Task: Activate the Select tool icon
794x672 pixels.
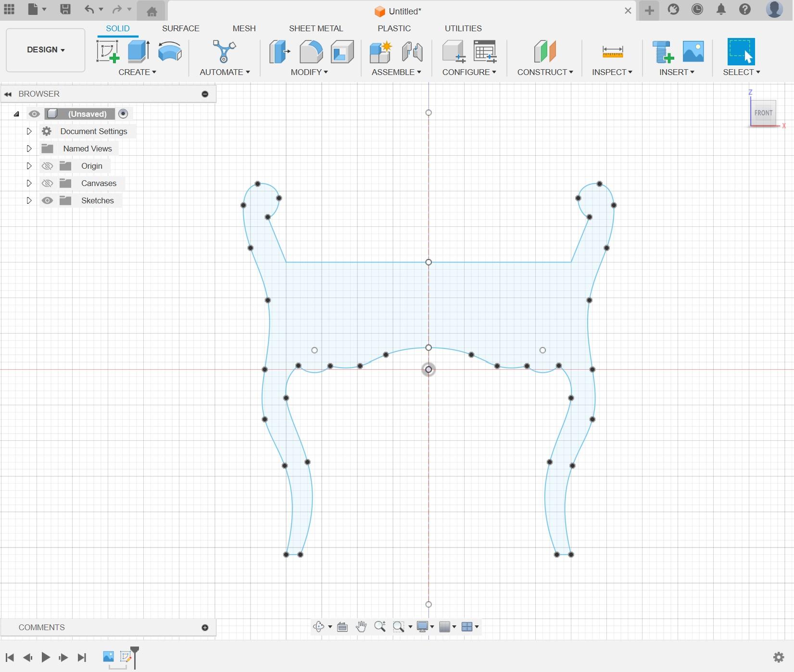Action: pos(741,51)
